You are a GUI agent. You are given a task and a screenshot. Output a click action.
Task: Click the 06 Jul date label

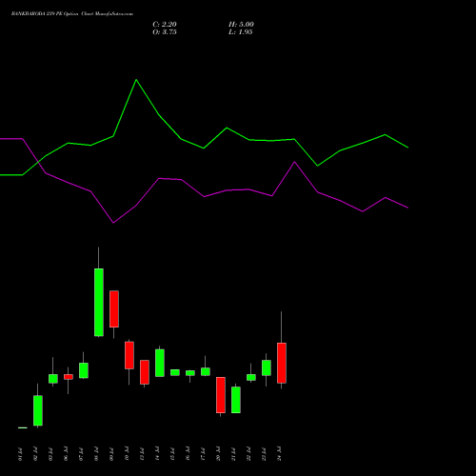coord(66,454)
